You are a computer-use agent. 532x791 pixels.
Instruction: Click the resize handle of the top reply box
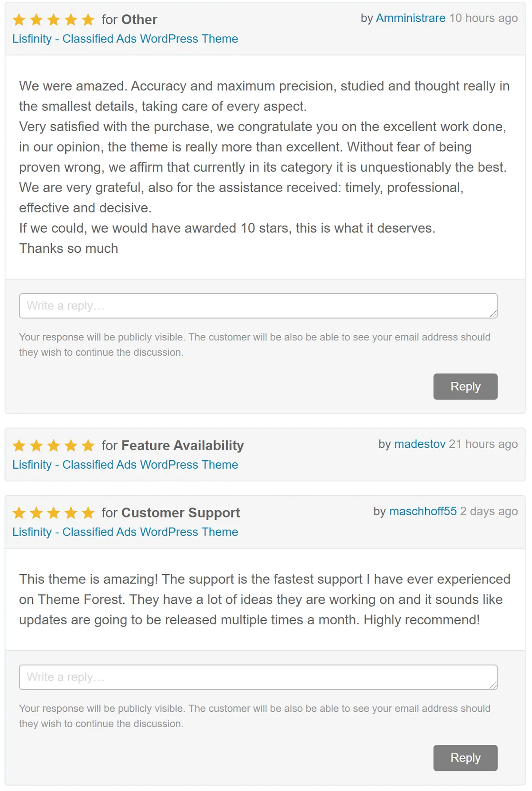(493, 315)
